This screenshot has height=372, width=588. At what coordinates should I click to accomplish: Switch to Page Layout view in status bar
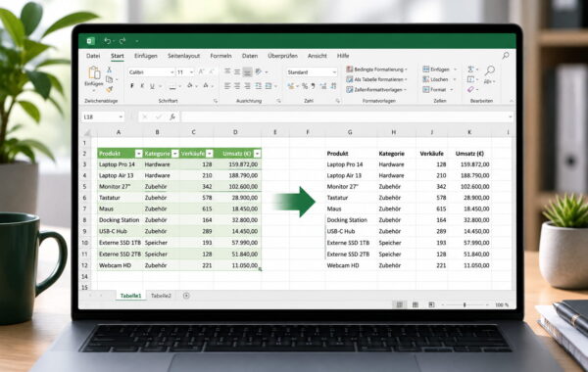point(416,305)
